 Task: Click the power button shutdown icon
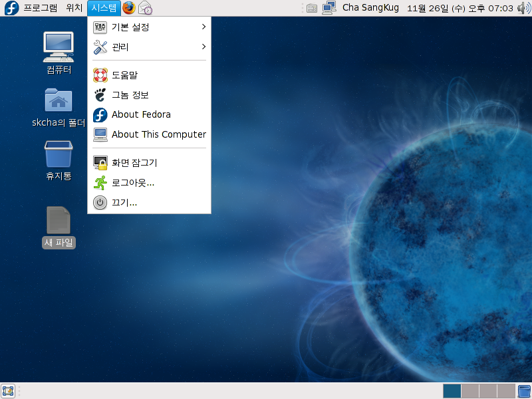[x=100, y=203]
